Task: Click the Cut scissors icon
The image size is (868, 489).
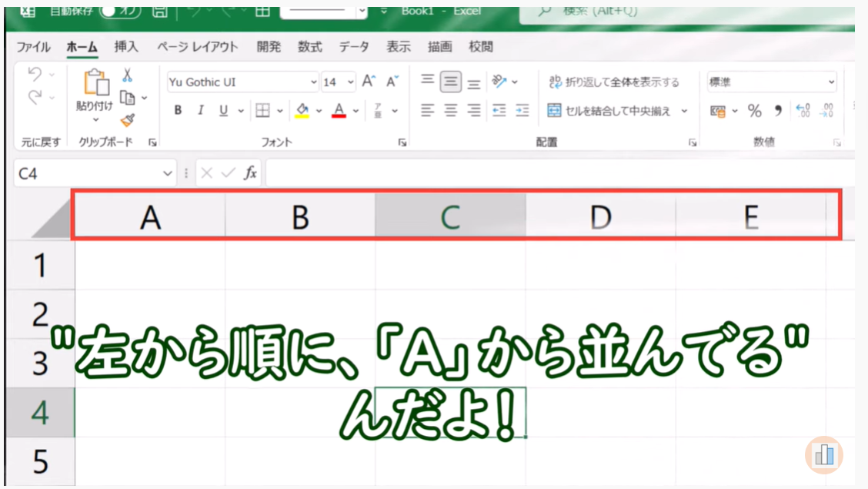Action: pos(127,75)
